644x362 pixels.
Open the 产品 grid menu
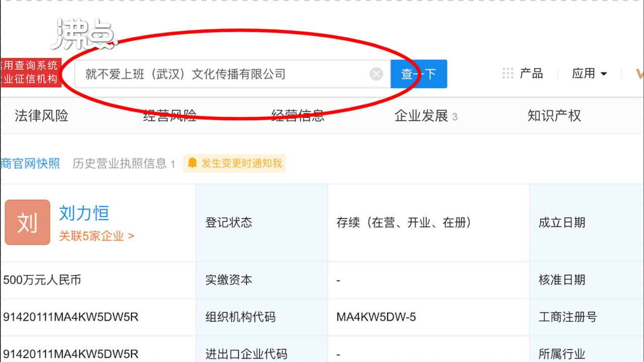(523, 74)
